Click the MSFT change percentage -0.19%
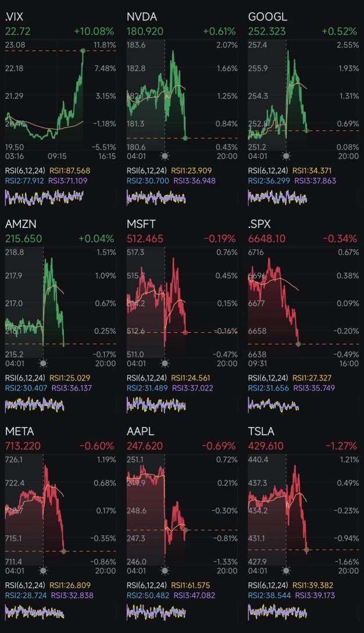364x633 pixels. pyautogui.click(x=219, y=239)
